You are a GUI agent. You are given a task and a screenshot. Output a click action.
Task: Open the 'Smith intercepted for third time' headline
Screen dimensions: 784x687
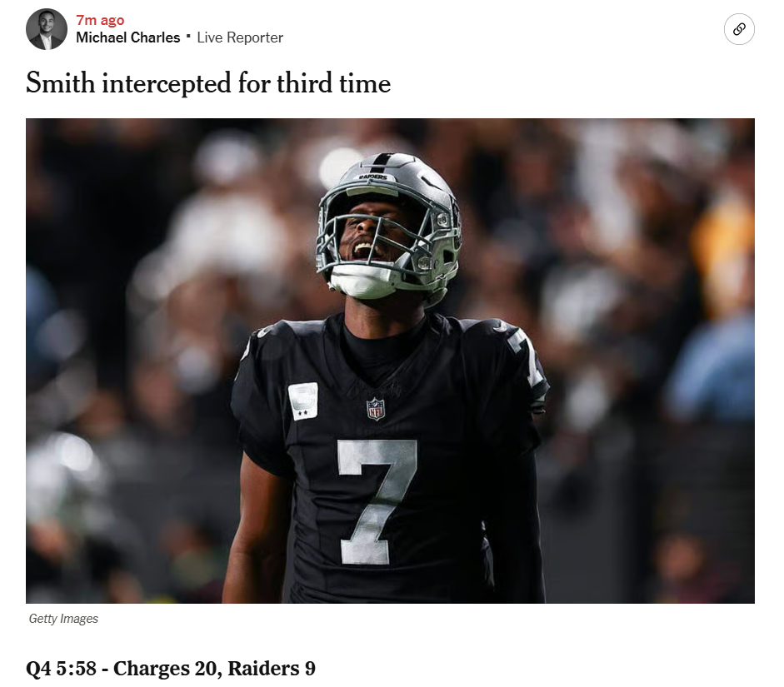(208, 83)
